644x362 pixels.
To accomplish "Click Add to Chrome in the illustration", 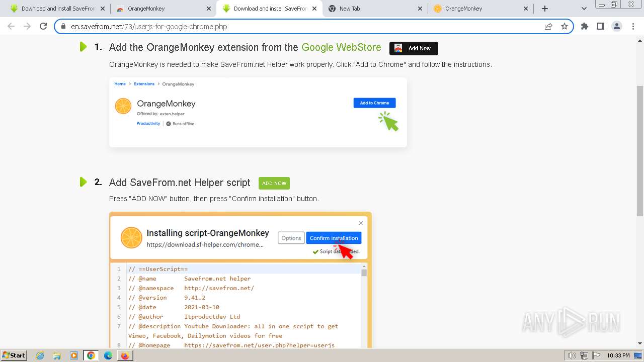I will [374, 103].
